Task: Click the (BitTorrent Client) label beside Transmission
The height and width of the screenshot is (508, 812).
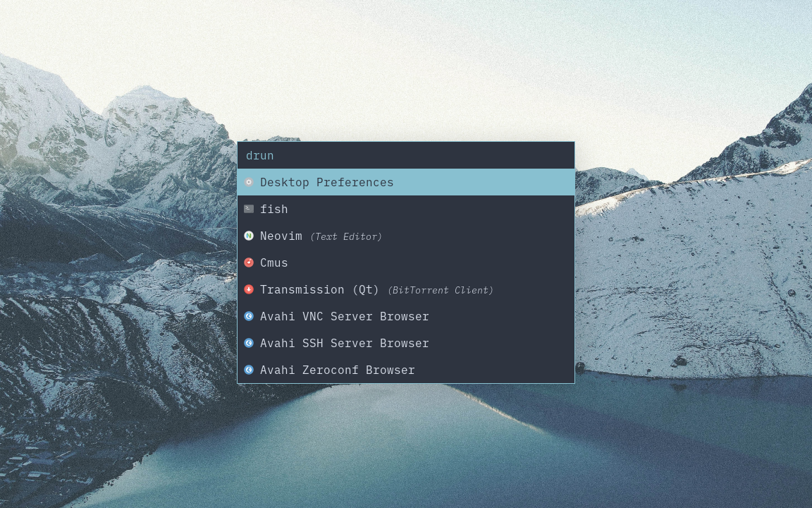Action: coord(441,290)
